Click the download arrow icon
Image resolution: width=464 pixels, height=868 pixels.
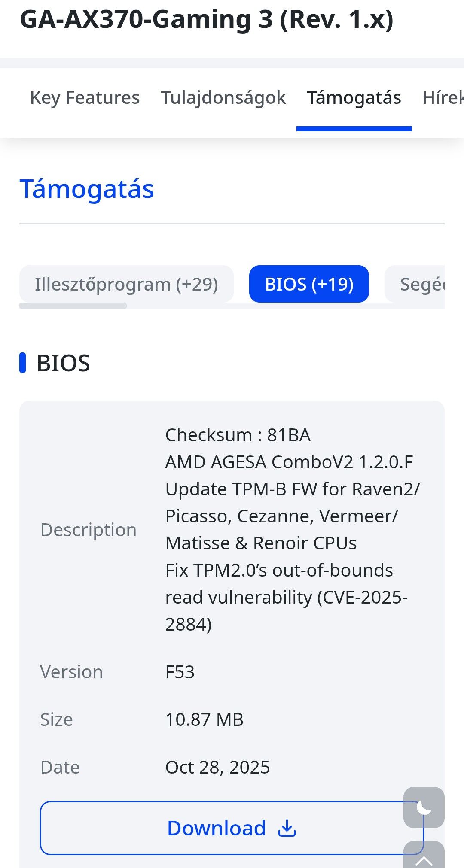(287, 828)
